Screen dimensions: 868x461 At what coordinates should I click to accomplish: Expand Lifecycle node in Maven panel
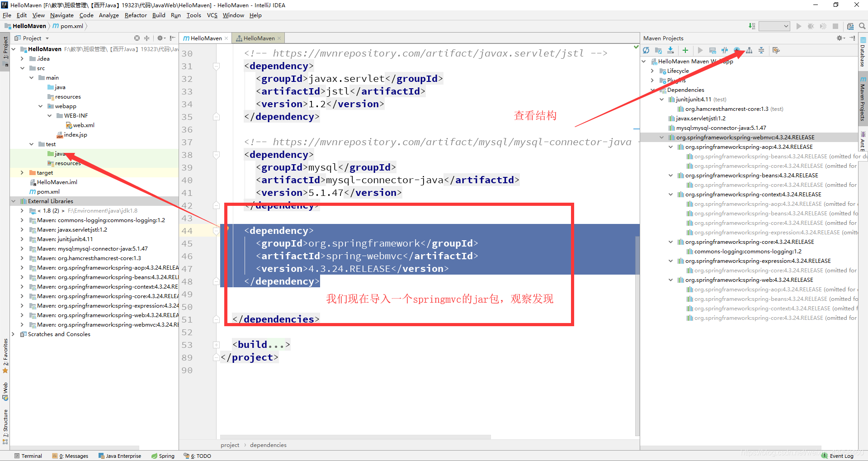(x=652, y=71)
